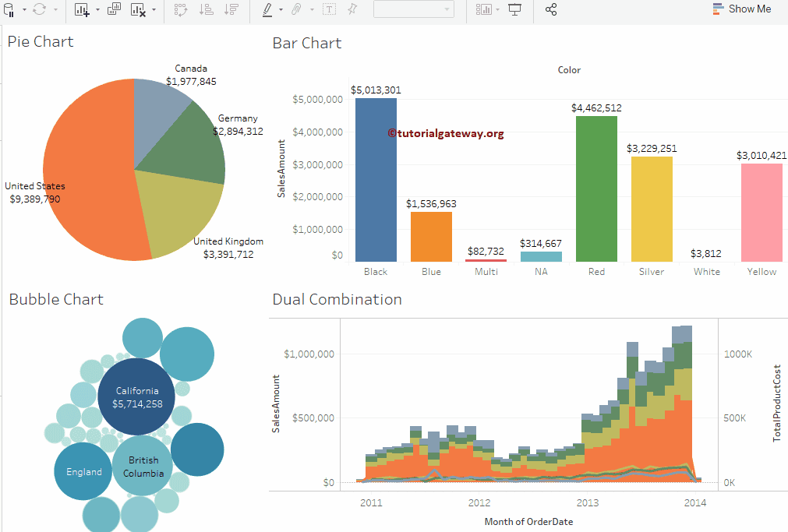Toggle Pause Auto Updates data icon

(x=9, y=9)
